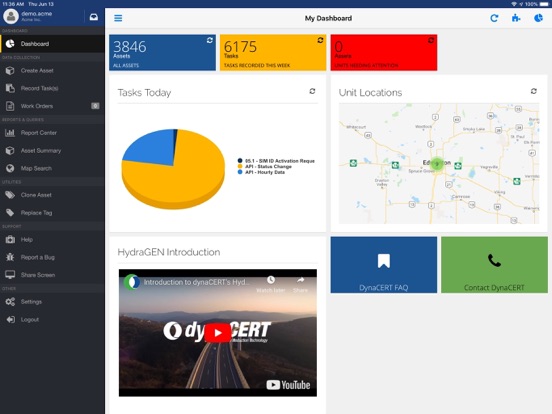
Task: Open the 3846 All Assets tile
Action: (x=162, y=52)
